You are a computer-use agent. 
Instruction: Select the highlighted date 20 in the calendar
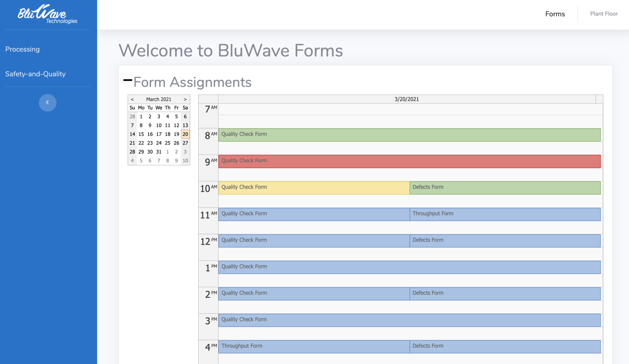point(185,134)
